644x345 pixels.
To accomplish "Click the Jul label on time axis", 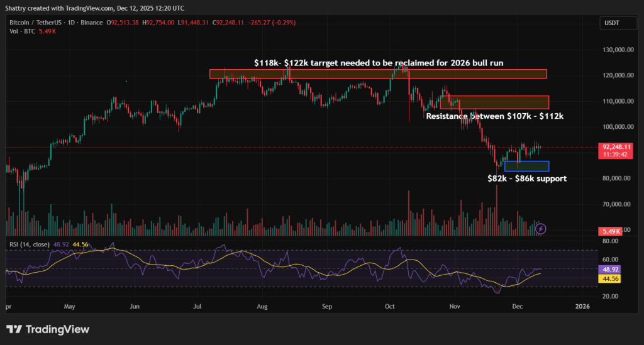I will (197, 307).
